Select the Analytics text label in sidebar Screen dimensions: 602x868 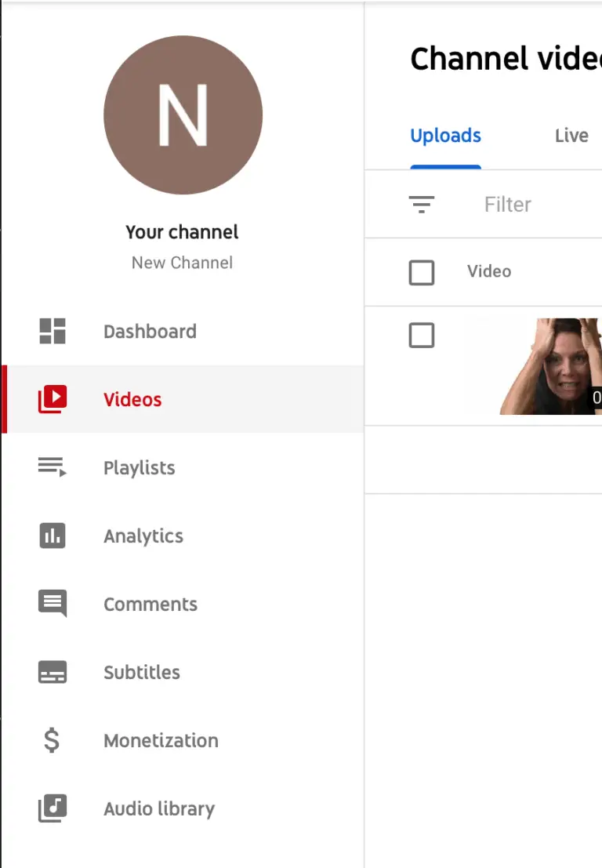point(143,536)
